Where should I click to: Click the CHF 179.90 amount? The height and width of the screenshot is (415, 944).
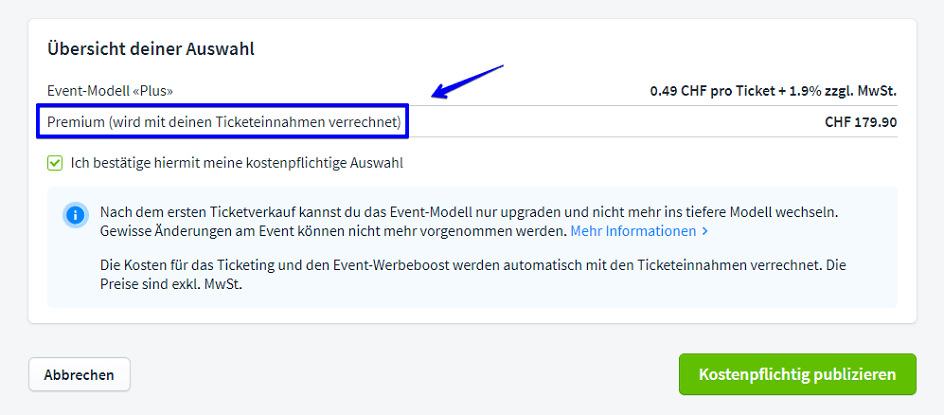coord(860,122)
